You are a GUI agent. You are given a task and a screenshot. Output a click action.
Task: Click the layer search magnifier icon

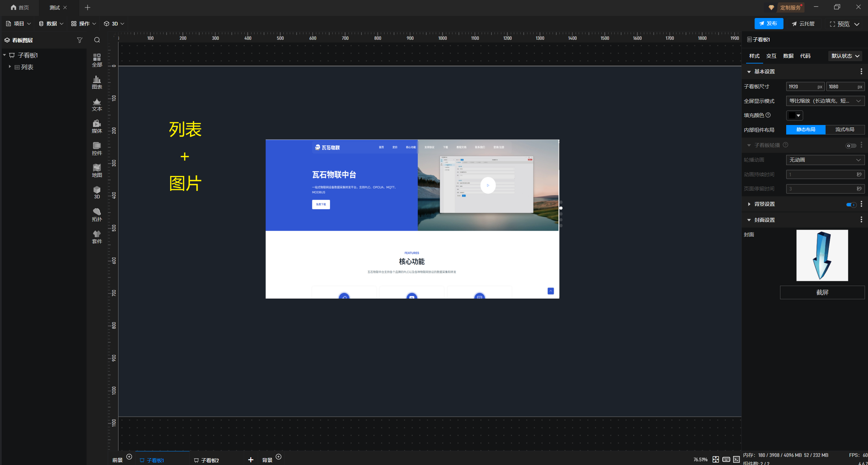(x=97, y=40)
